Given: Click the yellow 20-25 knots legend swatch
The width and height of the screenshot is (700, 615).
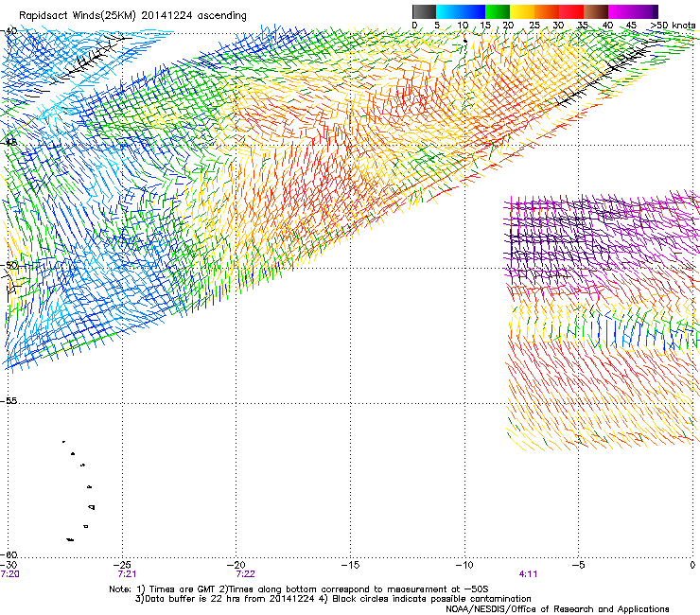Looking at the screenshot, I should pos(522,11).
